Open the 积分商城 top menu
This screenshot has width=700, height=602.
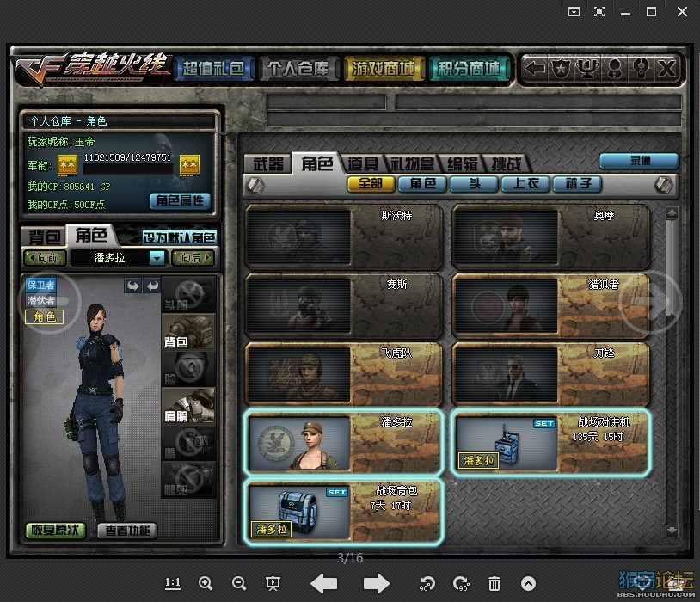pos(469,69)
